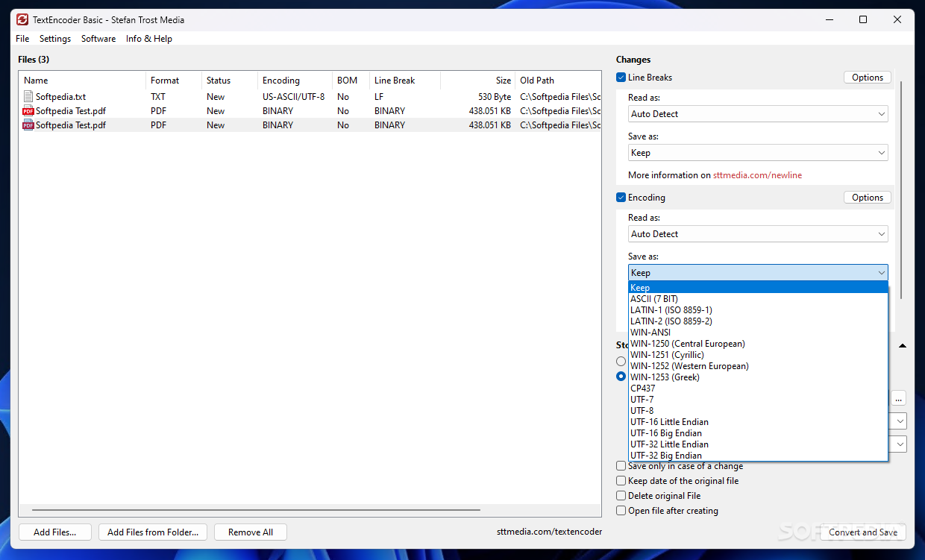Select UTF-32 Little Endian option
Viewport: 925px width, 560px height.
point(758,444)
